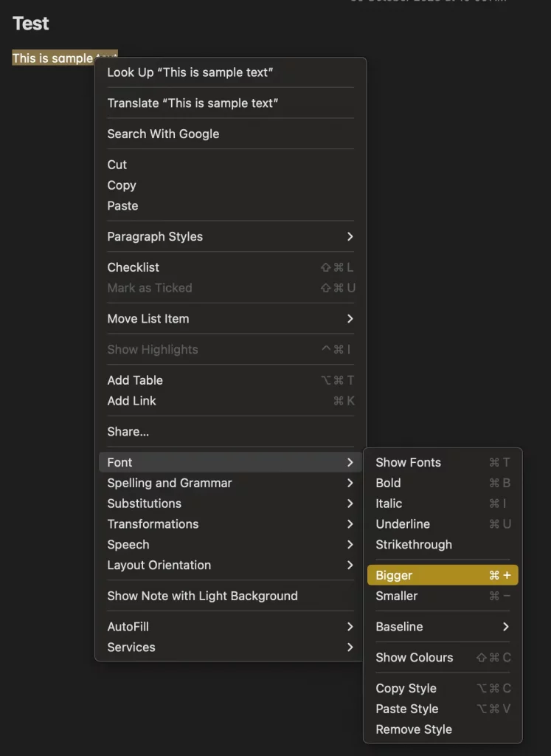The height and width of the screenshot is (756, 551).
Task: Select Translate "This is sample text"
Action: point(231,103)
